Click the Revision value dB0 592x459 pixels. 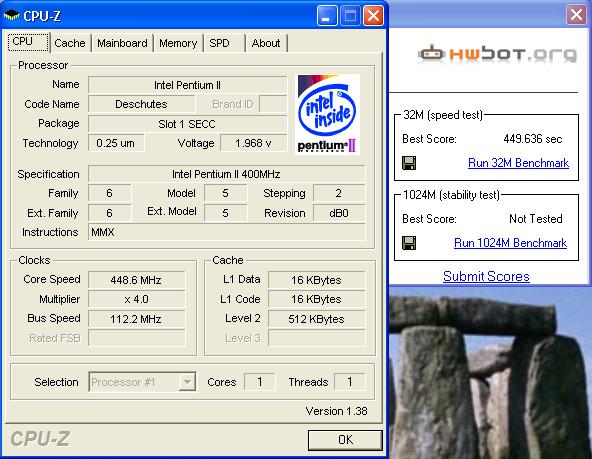coord(339,213)
